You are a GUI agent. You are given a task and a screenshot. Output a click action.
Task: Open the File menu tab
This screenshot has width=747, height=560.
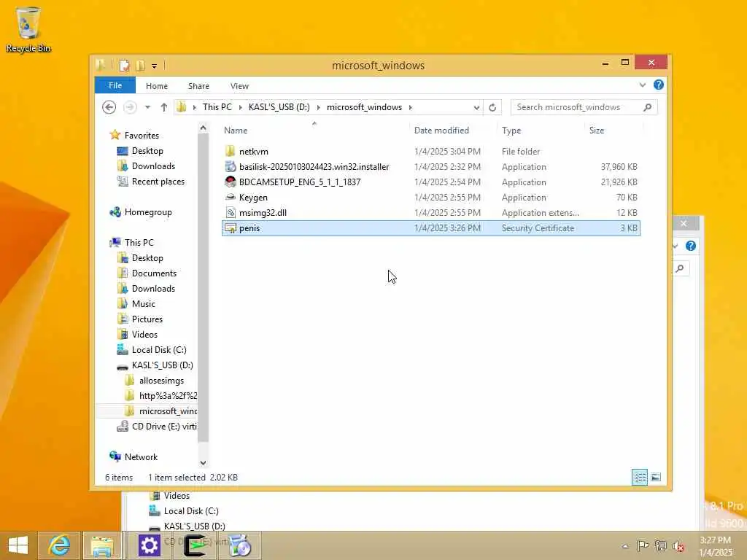pyautogui.click(x=115, y=85)
